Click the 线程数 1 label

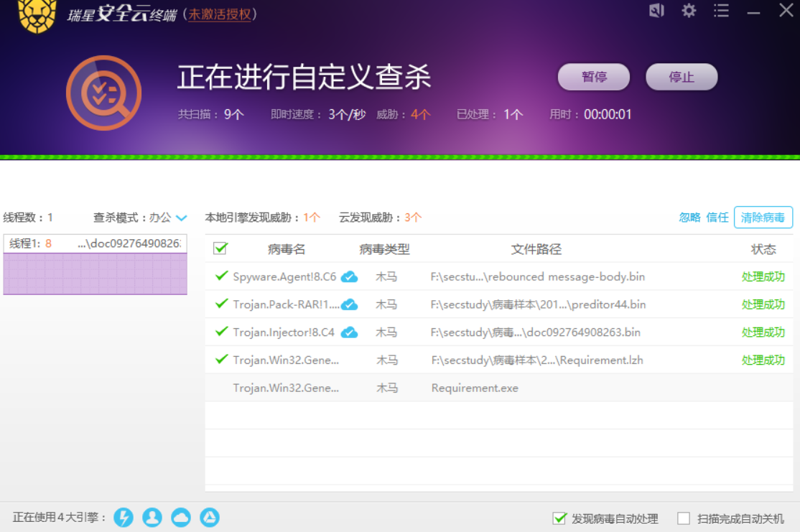coord(28,218)
